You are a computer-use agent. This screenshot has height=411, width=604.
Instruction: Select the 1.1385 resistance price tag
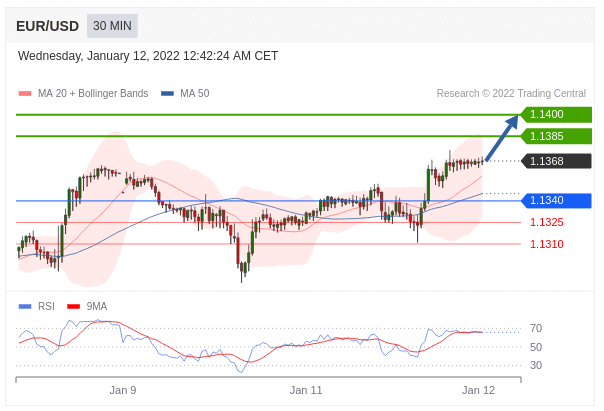pyautogui.click(x=556, y=136)
